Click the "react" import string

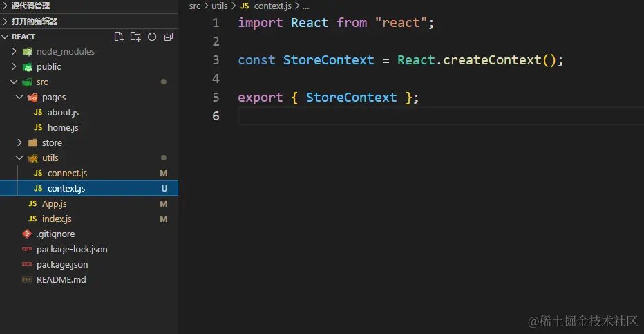(401, 23)
